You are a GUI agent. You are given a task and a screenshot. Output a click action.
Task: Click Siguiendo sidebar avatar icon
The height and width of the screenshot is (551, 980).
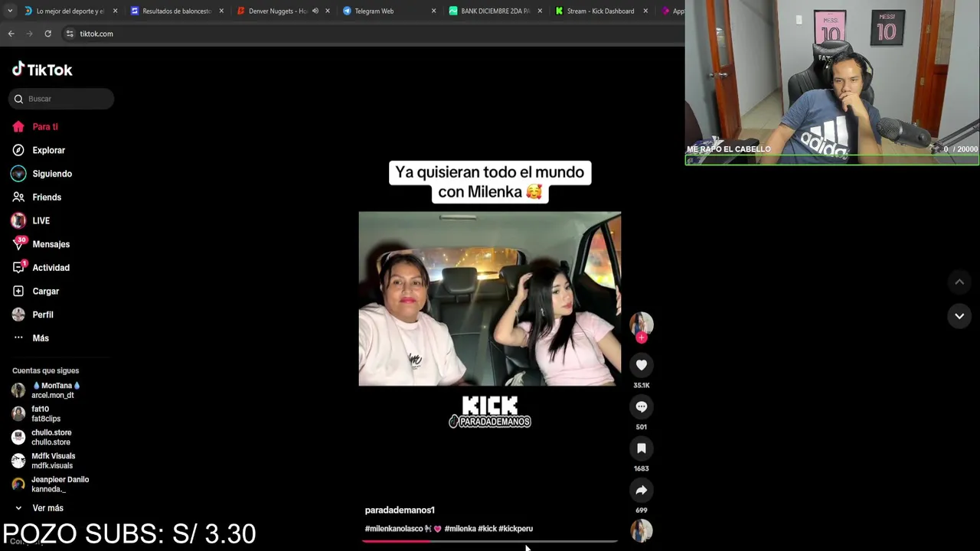(x=18, y=174)
